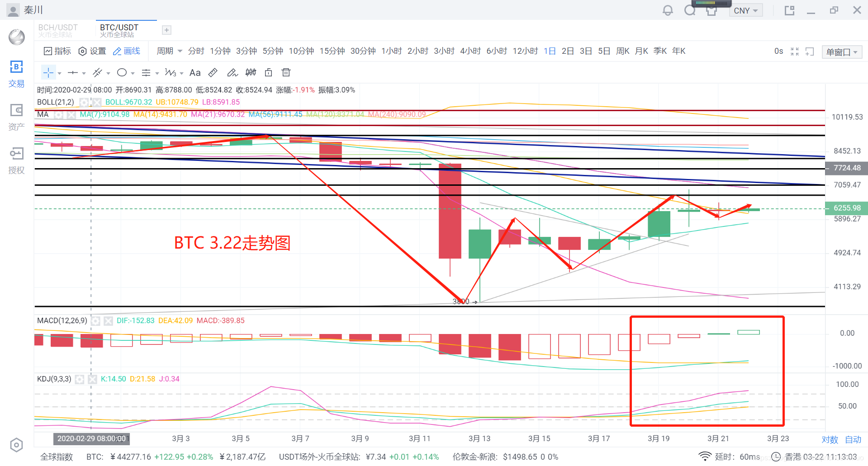Open the skin theme shirt icon

click(711, 10)
